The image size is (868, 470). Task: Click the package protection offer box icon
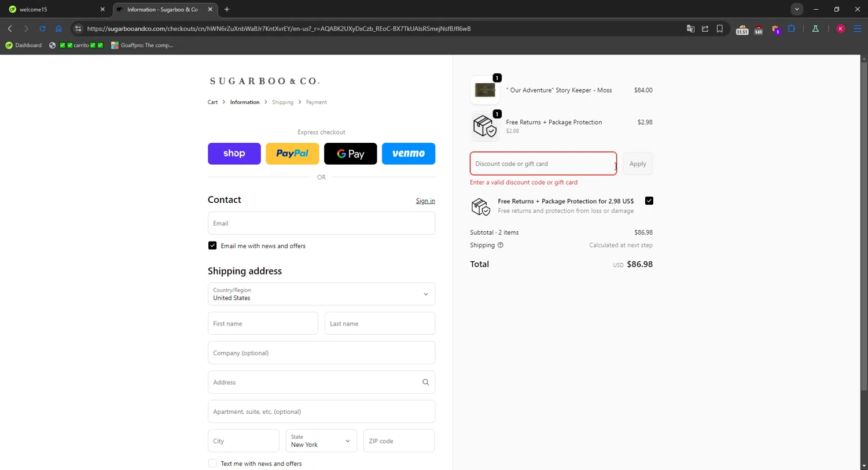(480, 206)
